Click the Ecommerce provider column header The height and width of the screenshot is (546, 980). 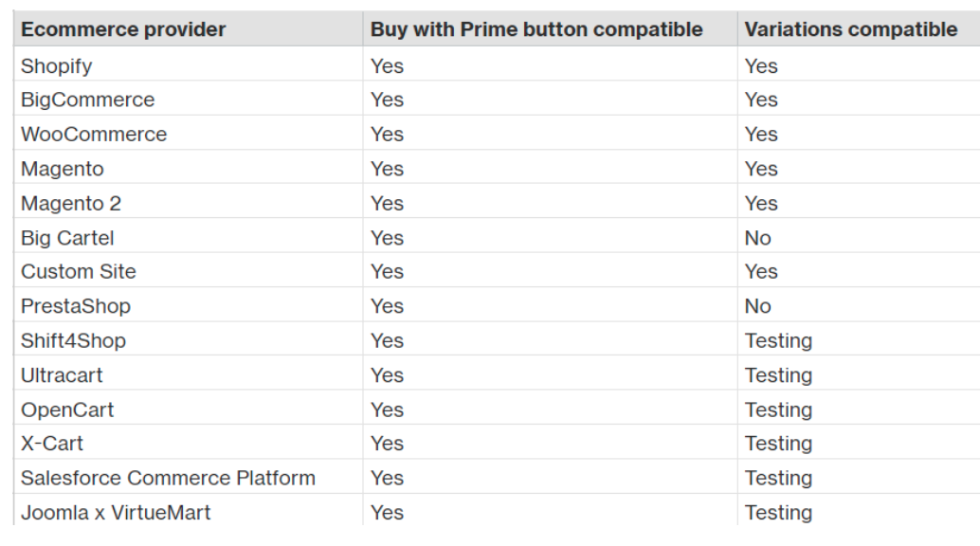pos(123,29)
